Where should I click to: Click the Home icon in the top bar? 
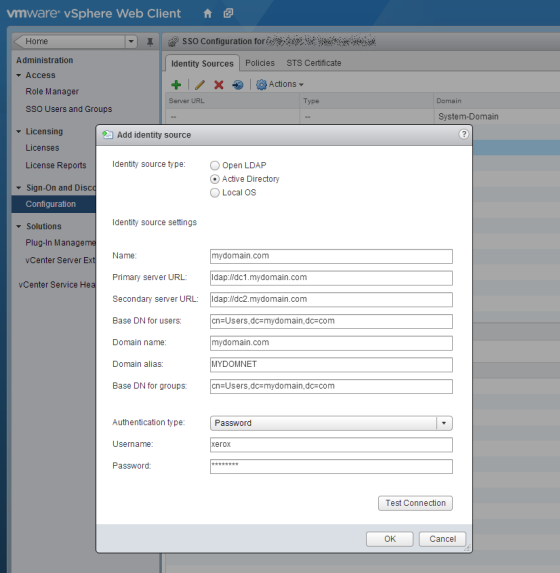click(207, 14)
